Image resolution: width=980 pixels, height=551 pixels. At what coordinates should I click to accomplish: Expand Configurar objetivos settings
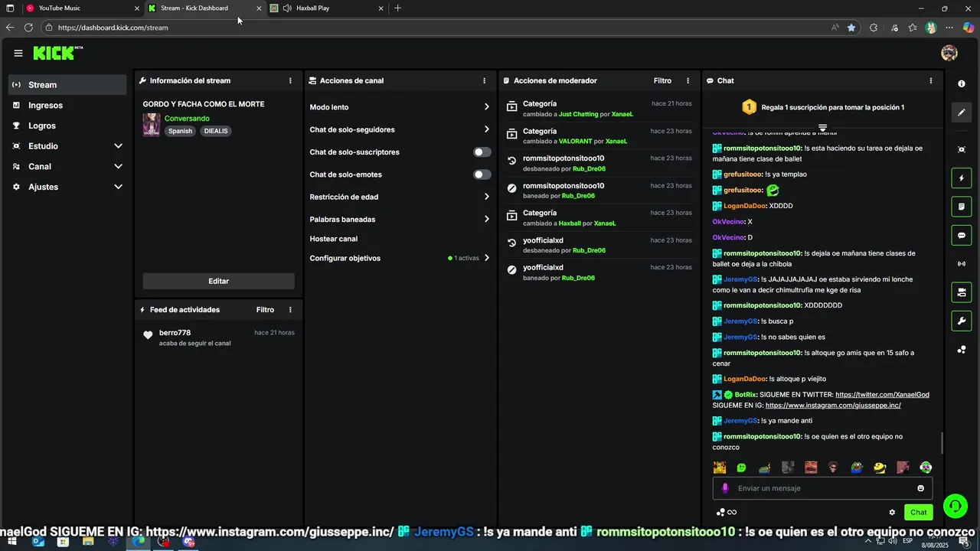486,258
